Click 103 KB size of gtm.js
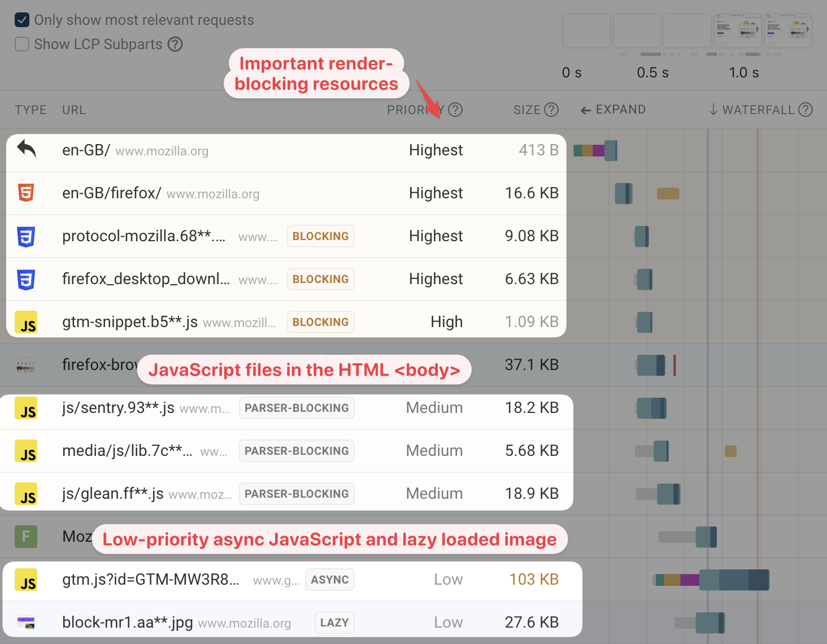827x644 pixels. pos(534,580)
